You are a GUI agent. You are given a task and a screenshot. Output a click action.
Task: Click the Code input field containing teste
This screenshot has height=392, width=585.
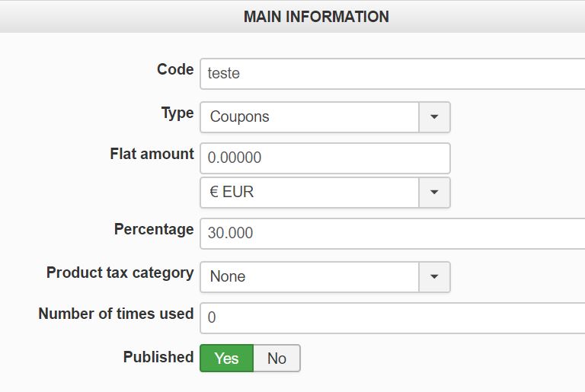pyautogui.click(x=392, y=74)
